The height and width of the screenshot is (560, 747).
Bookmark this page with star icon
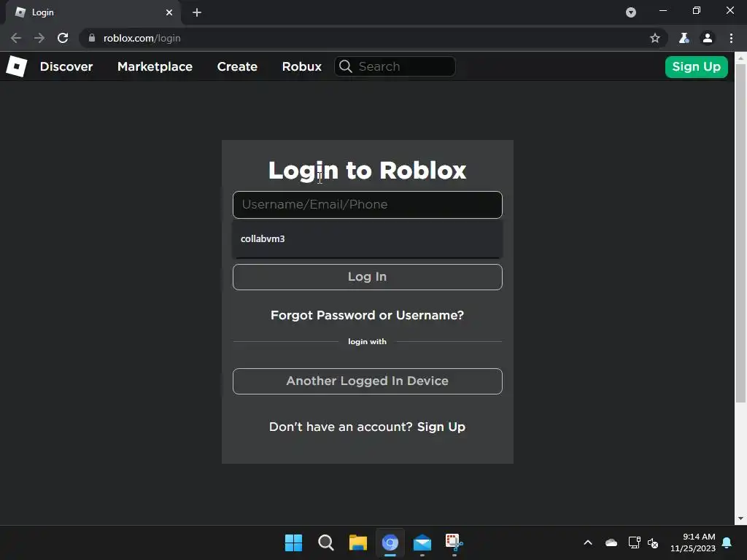coord(655,38)
